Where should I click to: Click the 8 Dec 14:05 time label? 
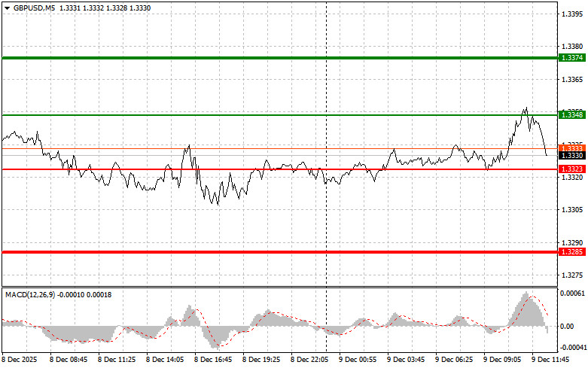pyautogui.click(x=165, y=360)
